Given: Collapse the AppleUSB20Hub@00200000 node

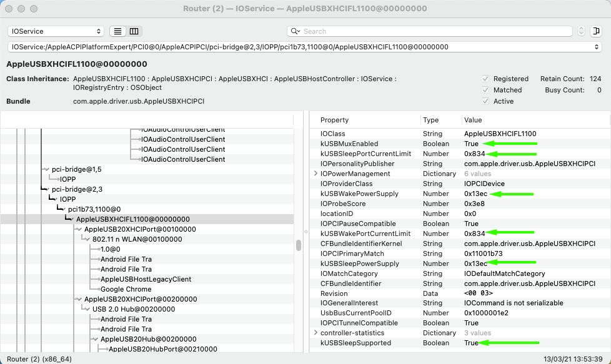Looking at the screenshot, I should point(96,339).
